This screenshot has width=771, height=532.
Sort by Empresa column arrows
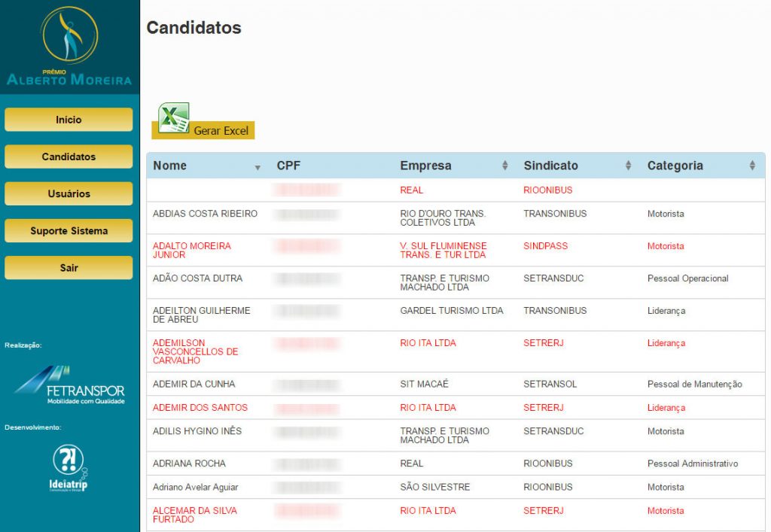pyautogui.click(x=504, y=166)
